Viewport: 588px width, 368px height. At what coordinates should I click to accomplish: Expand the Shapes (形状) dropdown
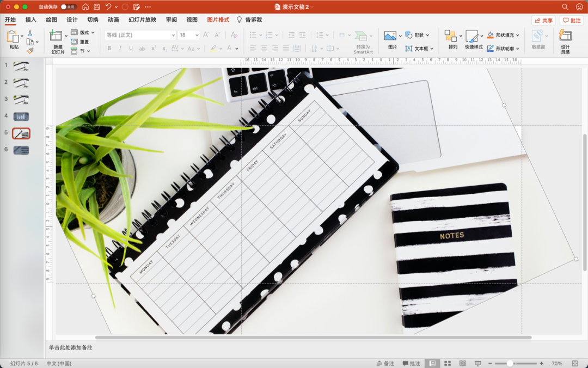pos(427,35)
